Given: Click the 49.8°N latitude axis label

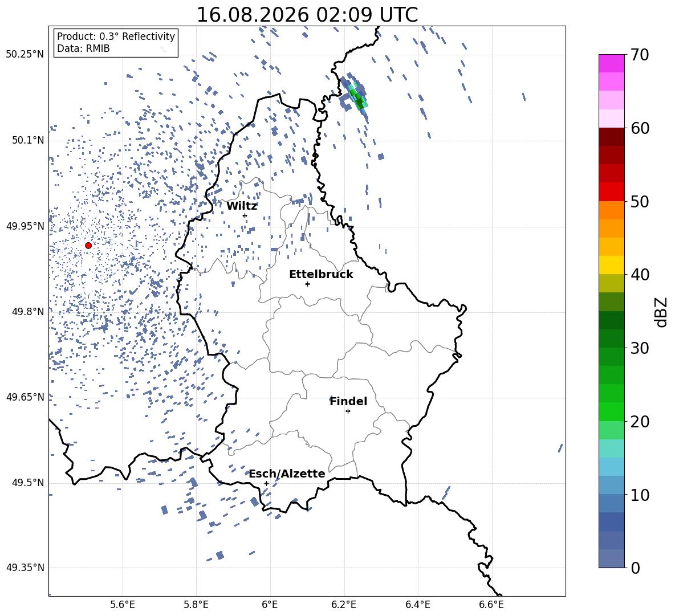Looking at the screenshot, I should pyautogui.click(x=28, y=312).
